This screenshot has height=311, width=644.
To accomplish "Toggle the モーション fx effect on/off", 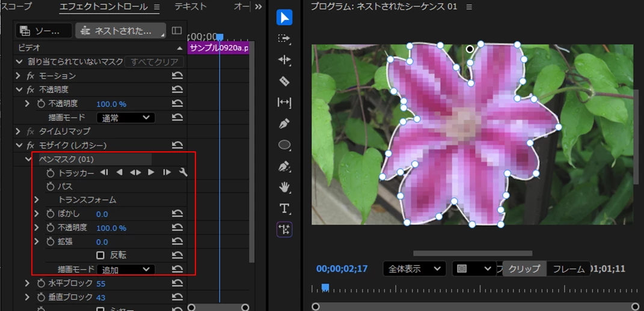I will pyautogui.click(x=31, y=76).
